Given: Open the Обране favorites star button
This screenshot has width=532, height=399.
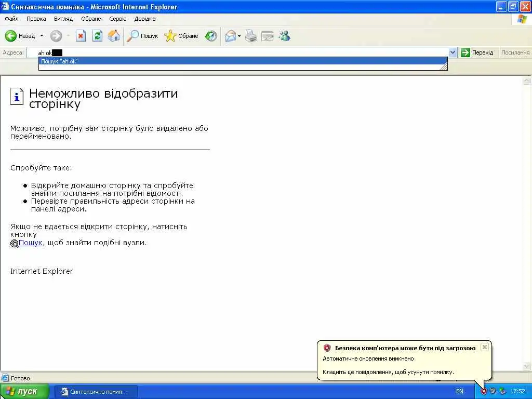Looking at the screenshot, I should pos(181,36).
